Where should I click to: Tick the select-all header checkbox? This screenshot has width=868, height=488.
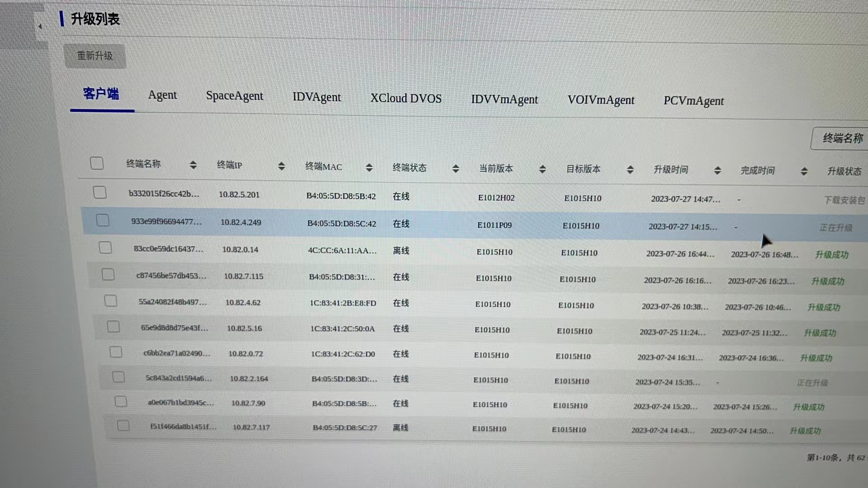point(97,163)
